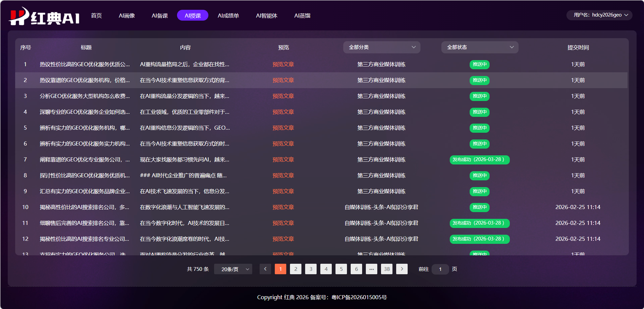The height and width of the screenshot is (309, 644).
Task: Go to previous page arrow
Action: point(265,269)
